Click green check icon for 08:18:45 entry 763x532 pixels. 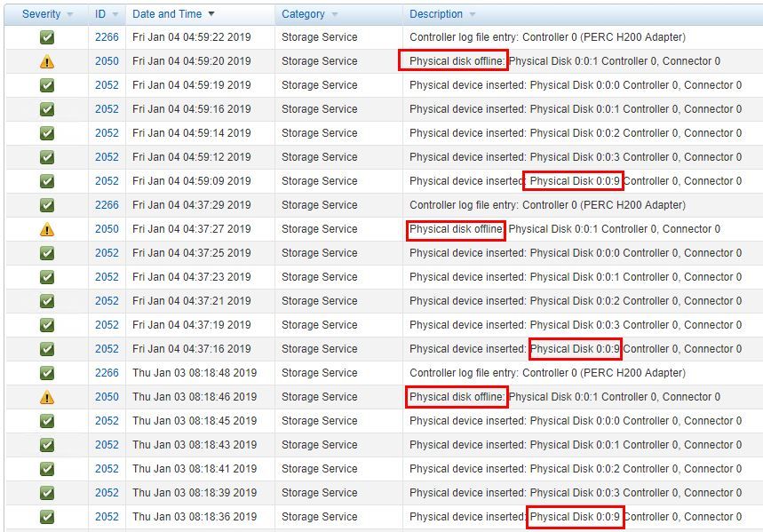47,421
